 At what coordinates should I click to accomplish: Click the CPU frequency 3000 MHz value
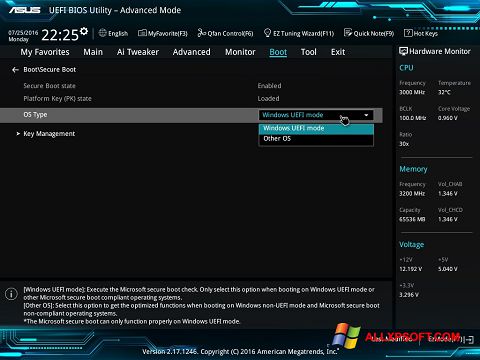pos(412,92)
